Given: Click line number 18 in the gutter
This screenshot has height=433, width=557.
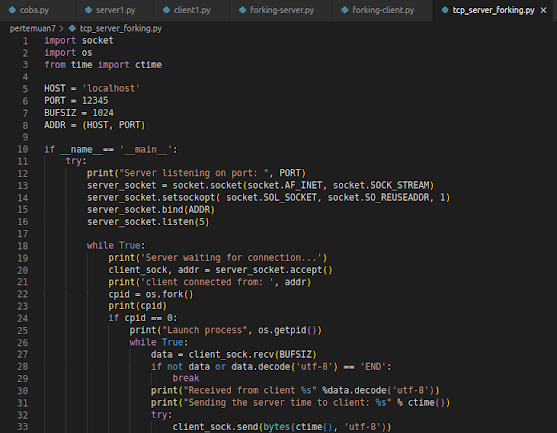Looking at the screenshot, I should coord(23,246).
